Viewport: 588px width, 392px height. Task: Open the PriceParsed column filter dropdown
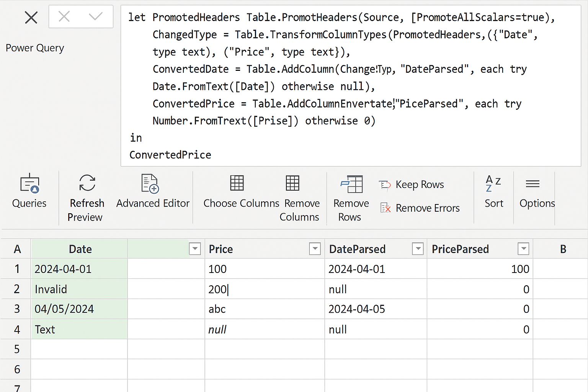pyautogui.click(x=523, y=249)
